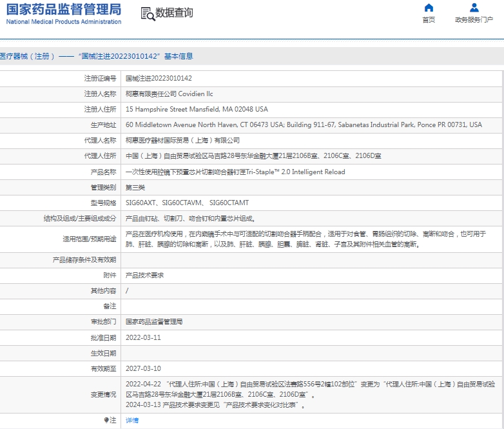Viewport: 504px width, 429px height.
Task: Click the 备注 row label
Action: pyautogui.click(x=110, y=306)
